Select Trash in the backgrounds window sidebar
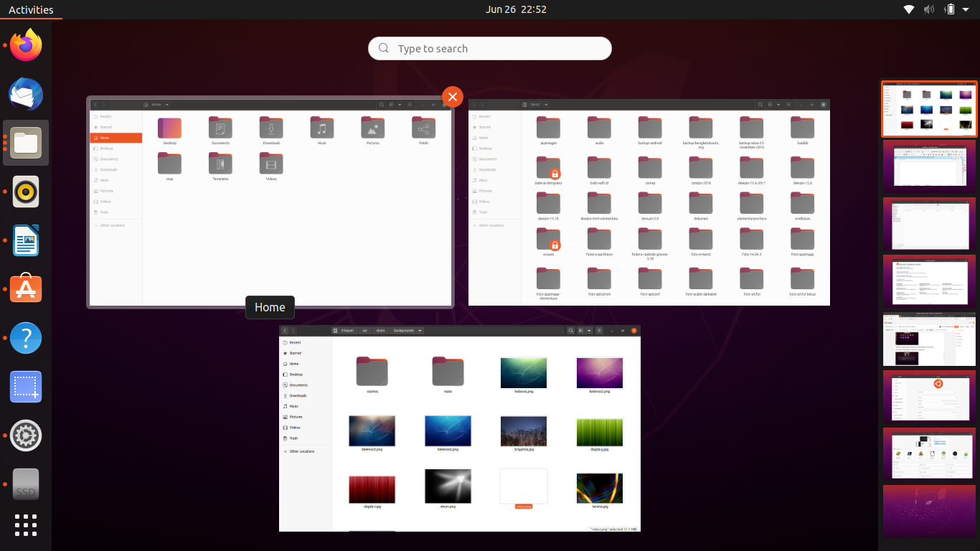980x551 pixels. pyautogui.click(x=293, y=438)
